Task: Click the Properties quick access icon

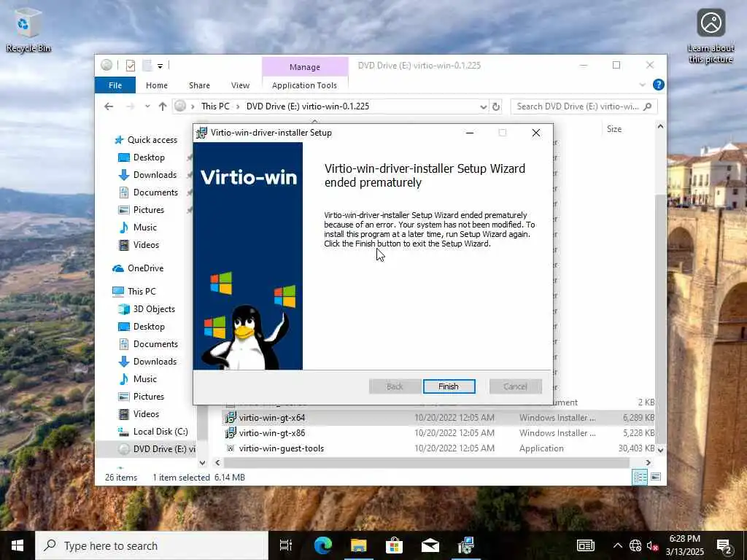Action: pos(131,65)
